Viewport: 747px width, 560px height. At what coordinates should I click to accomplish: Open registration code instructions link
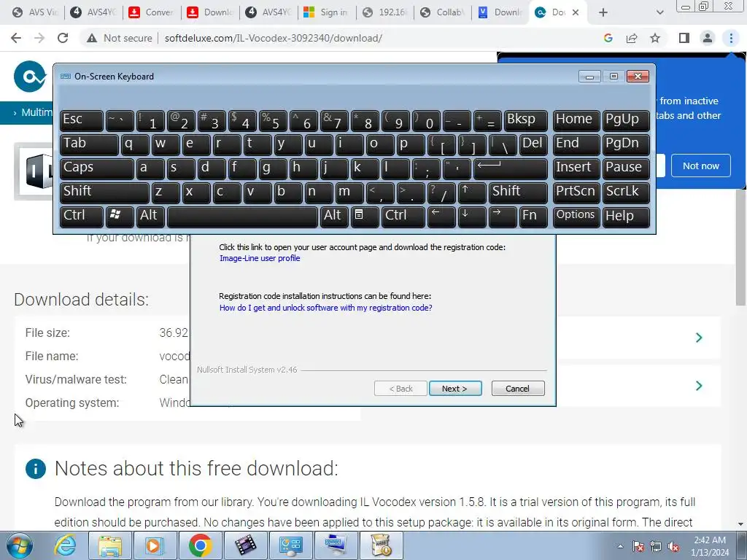coord(326,308)
